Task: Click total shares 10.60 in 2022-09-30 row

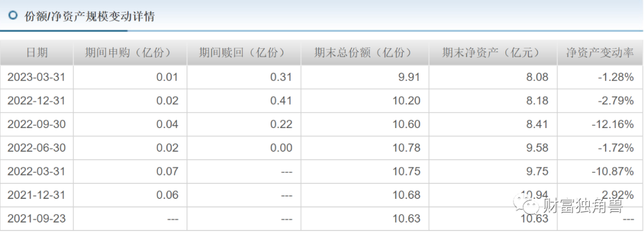Action: (x=407, y=124)
